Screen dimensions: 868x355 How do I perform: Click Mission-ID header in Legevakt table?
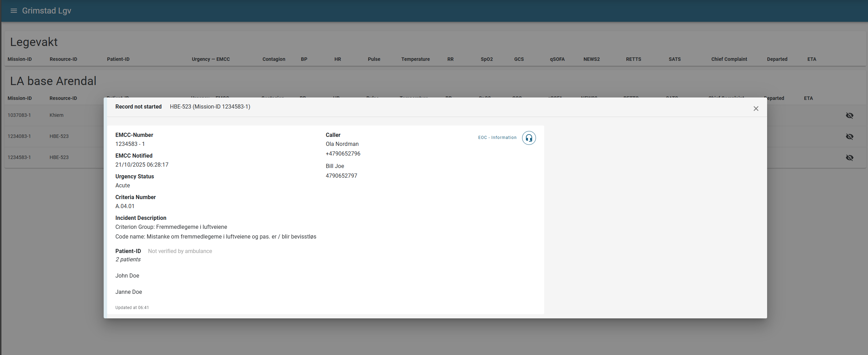[x=20, y=59]
